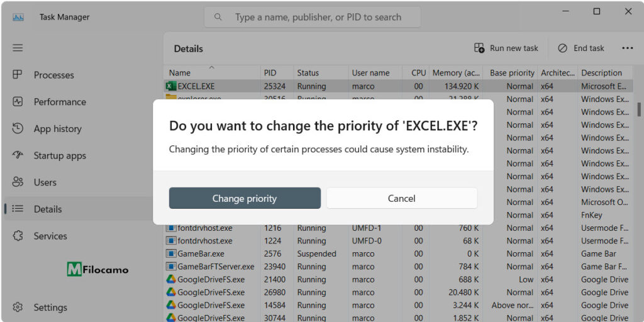The width and height of the screenshot is (644, 322).
Task: Sort by Base priority column header
Action: 511,73
